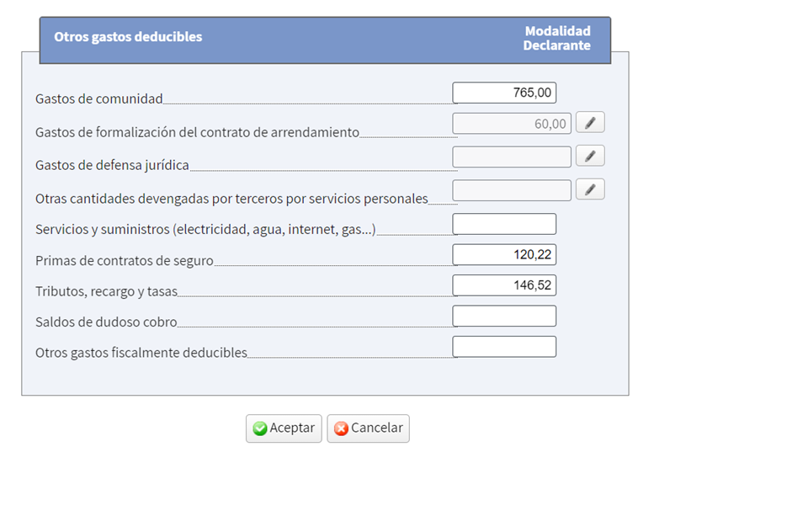Select the Gastos de comunidad amount field

[x=504, y=93]
